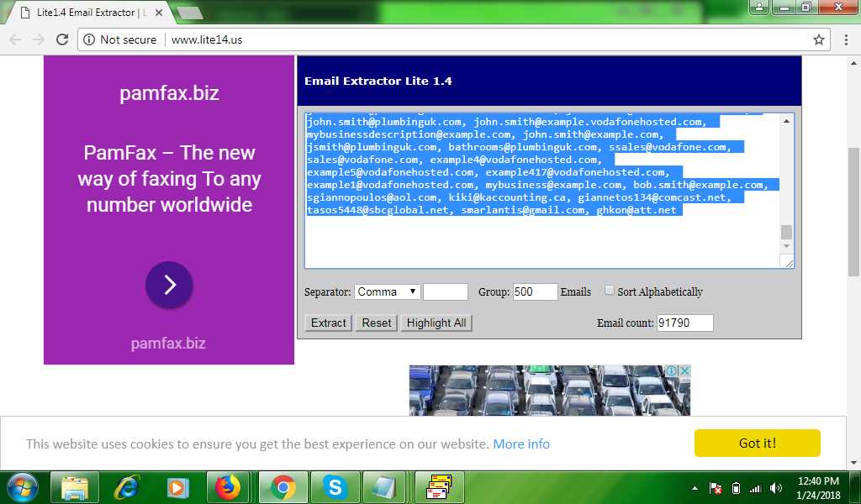Open the More info cookie link
Screen dimensions: 861x504
(521, 444)
